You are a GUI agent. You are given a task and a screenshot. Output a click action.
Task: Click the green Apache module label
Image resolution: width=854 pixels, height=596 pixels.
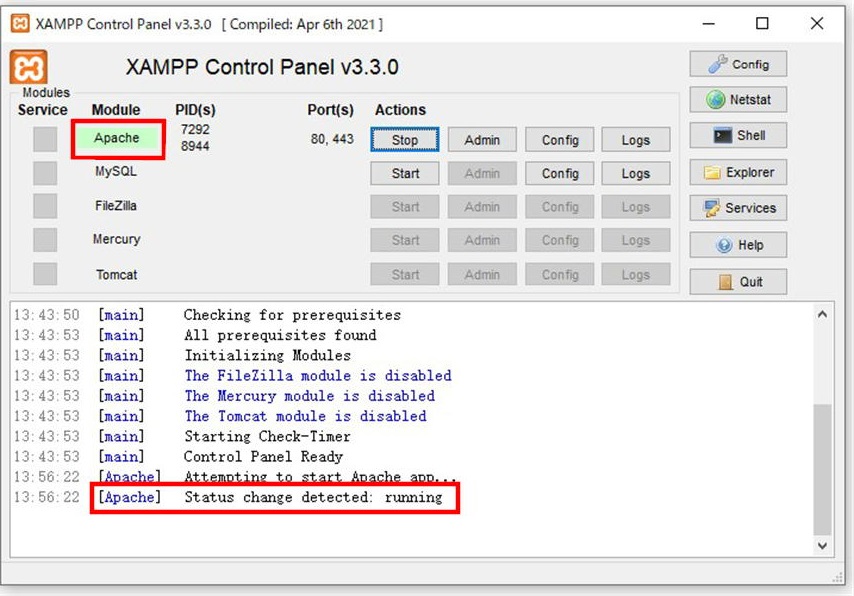coord(117,138)
